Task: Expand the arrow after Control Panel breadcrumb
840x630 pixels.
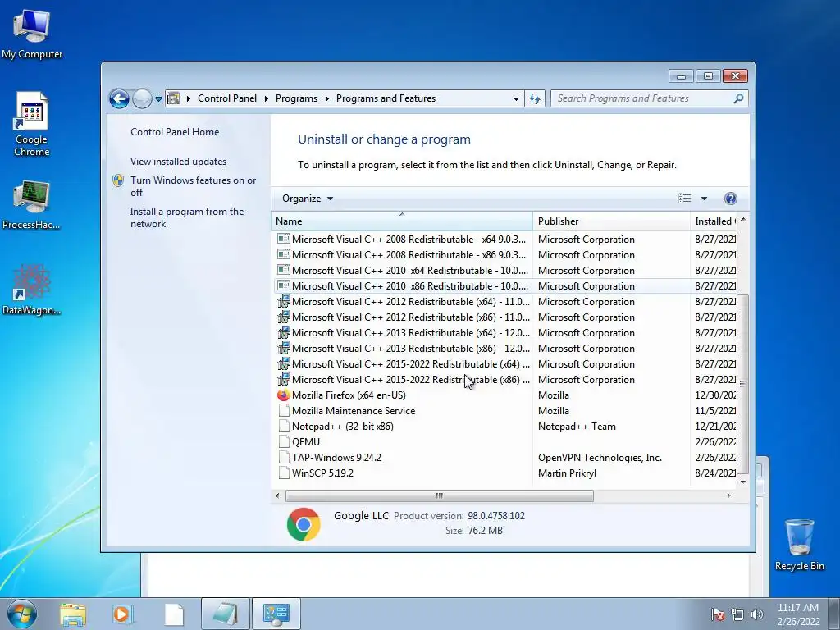Action: [267, 98]
